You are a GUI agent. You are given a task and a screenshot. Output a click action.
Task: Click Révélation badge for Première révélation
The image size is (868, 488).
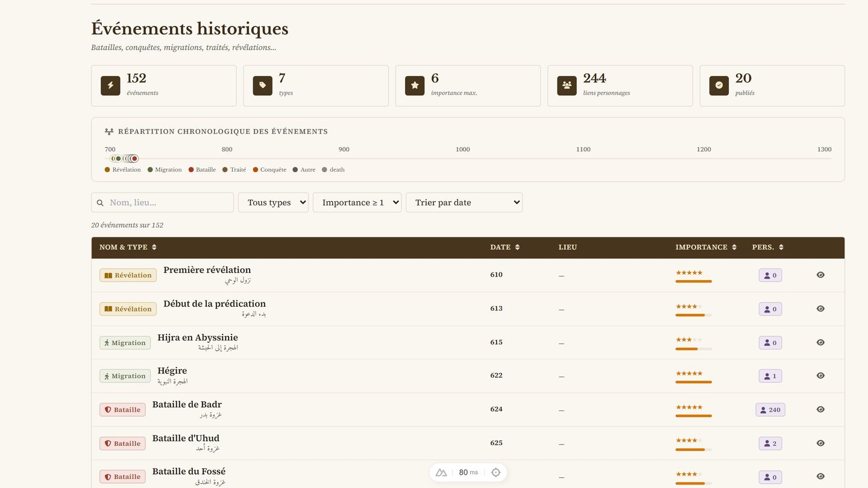point(128,275)
